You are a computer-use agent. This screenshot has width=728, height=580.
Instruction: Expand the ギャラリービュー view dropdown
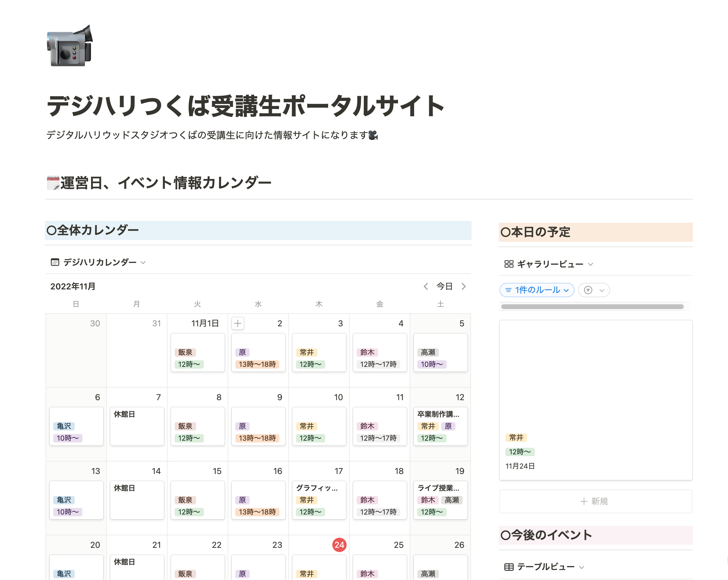point(591,264)
